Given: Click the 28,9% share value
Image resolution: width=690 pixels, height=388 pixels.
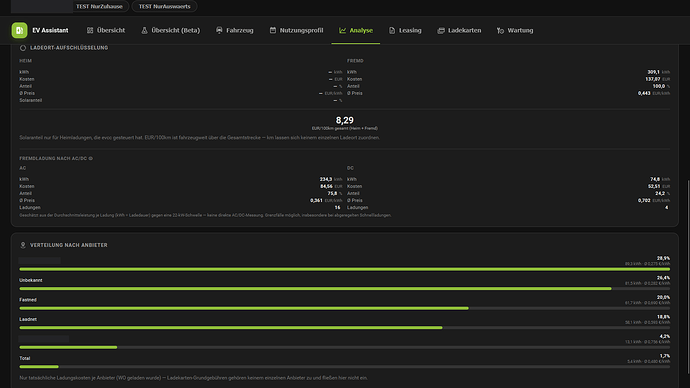Looking at the screenshot, I should [x=663, y=258].
